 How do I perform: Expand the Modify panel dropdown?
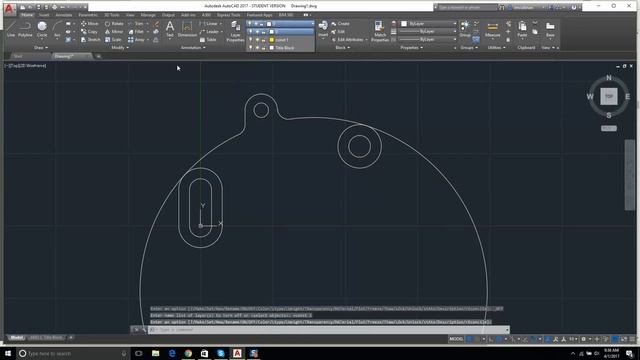tap(120, 48)
